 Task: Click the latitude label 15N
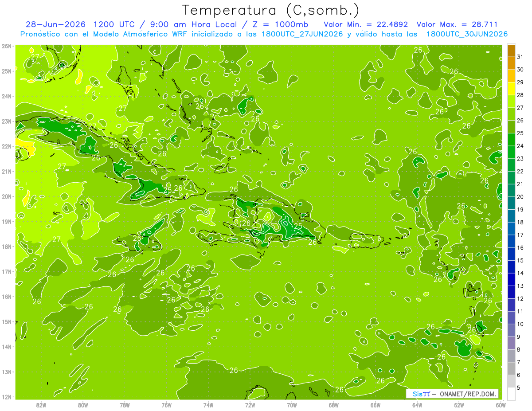tap(6, 321)
